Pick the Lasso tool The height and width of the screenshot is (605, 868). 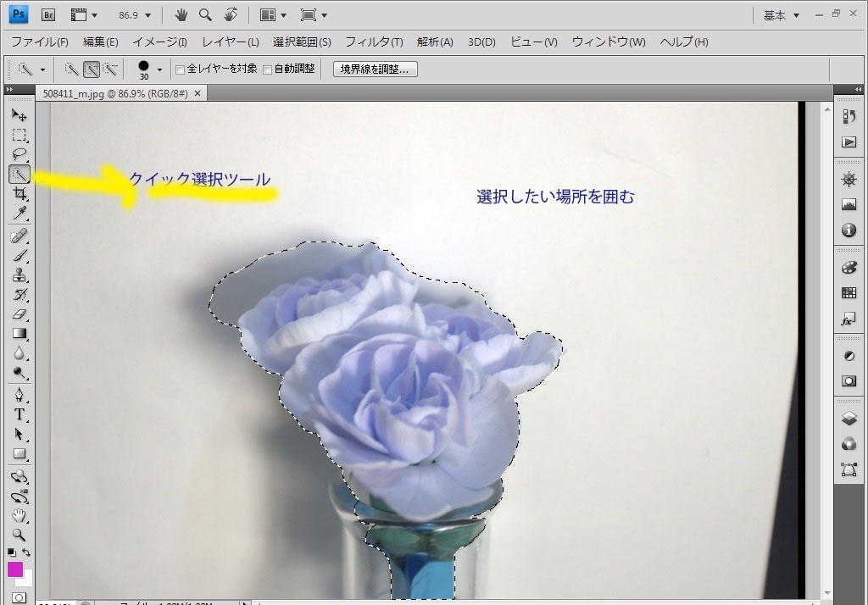[19, 154]
